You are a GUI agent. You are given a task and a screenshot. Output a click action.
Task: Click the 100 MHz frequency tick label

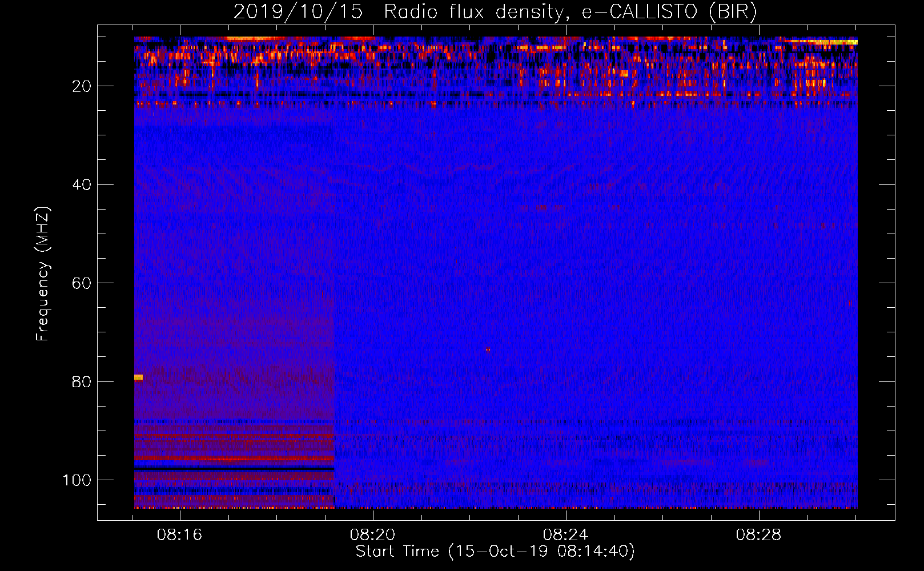[77, 480]
